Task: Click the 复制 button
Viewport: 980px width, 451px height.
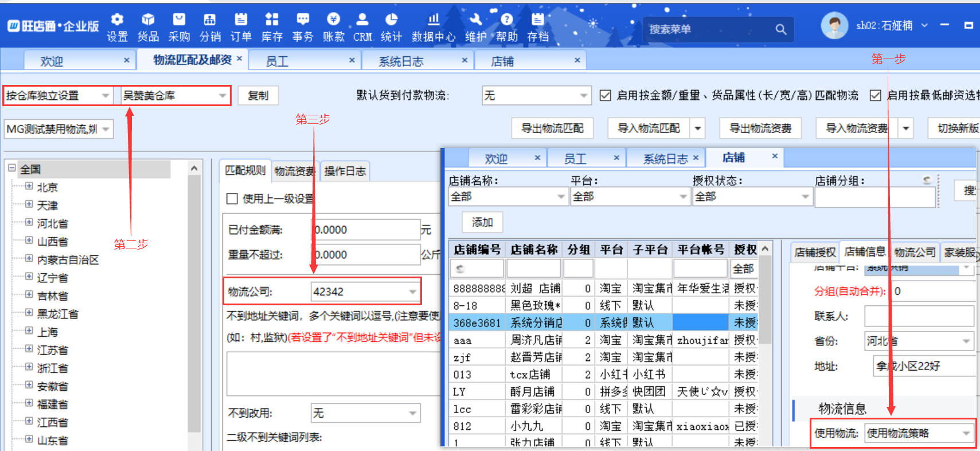Action: (258, 95)
